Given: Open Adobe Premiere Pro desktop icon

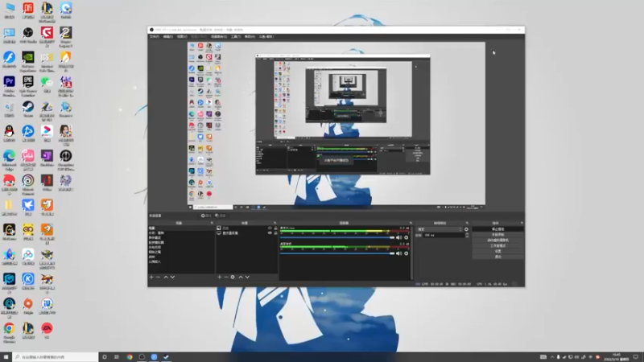Looking at the screenshot, I should (x=9, y=85).
